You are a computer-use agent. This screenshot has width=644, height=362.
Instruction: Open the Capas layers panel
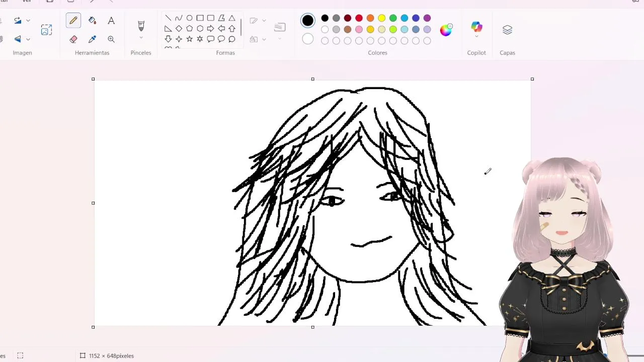tap(507, 30)
